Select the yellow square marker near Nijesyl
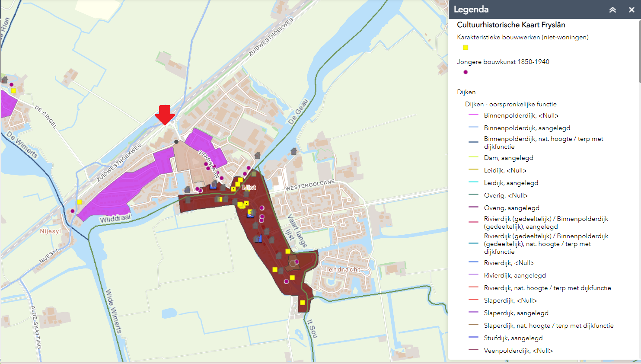This screenshot has width=641, height=364. 80,202
